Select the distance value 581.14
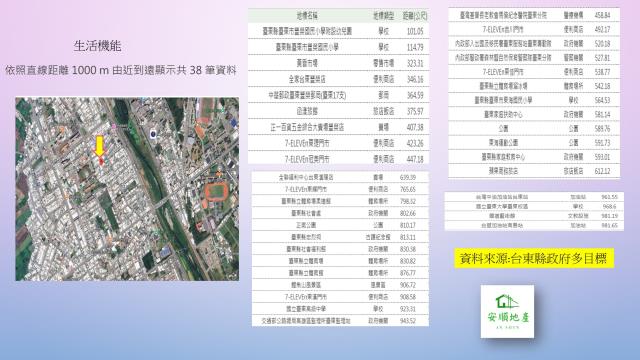The height and width of the screenshot is (360, 640). click(602, 115)
